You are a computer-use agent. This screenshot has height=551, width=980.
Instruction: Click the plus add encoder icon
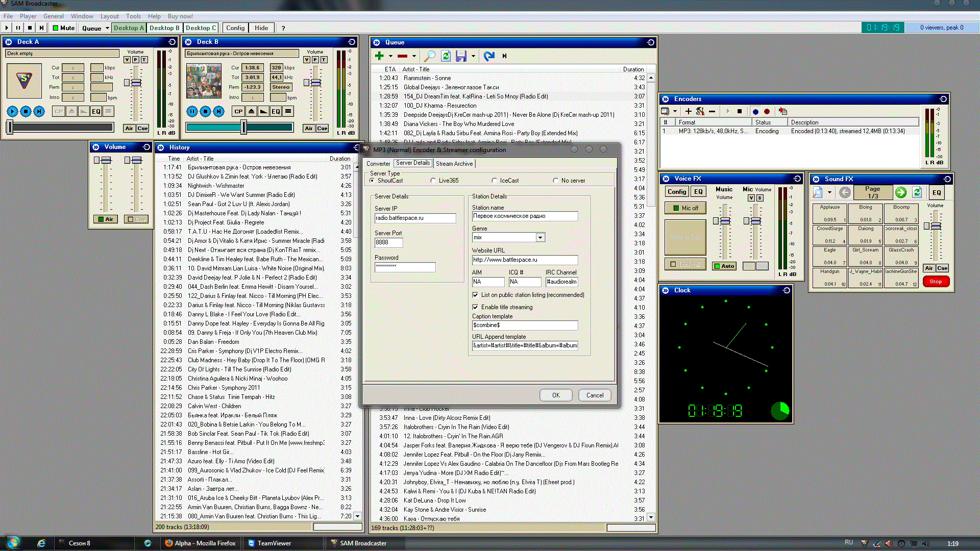pyautogui.click(x=688, y=111)
